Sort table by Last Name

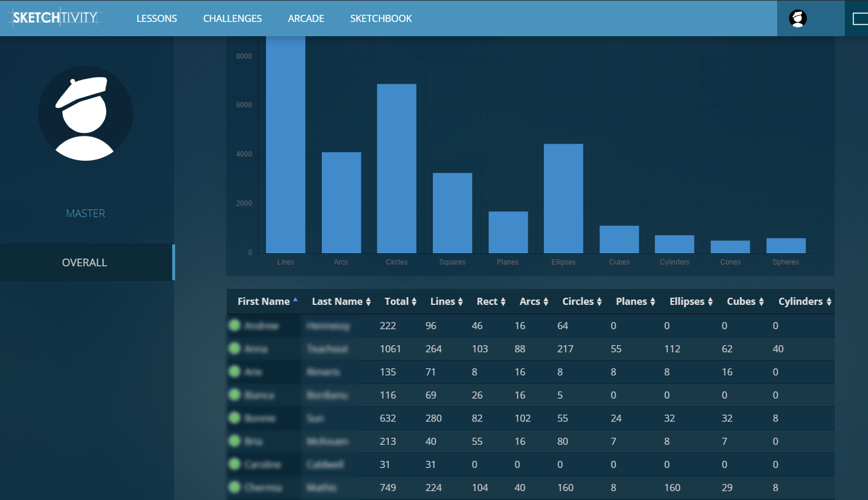341,301
